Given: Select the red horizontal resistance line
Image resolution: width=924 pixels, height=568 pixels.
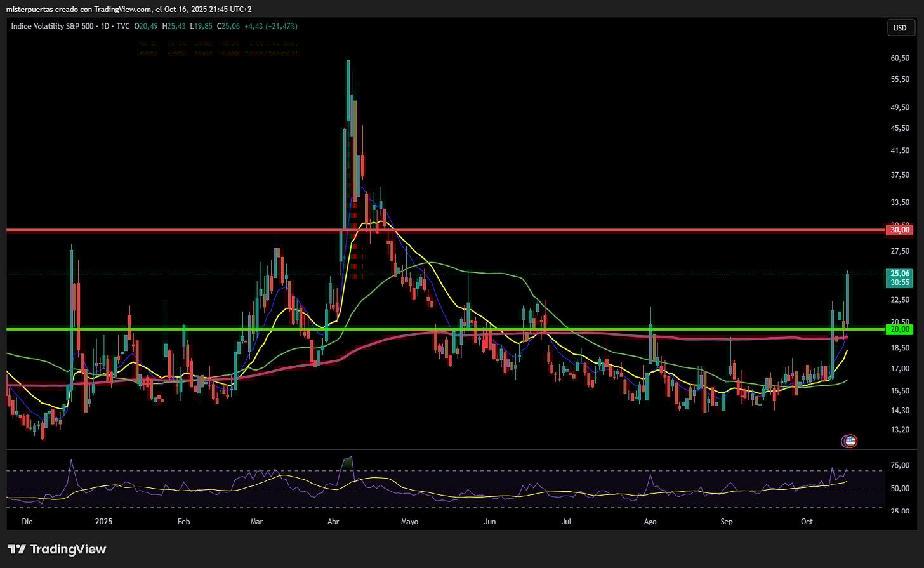Looking at the screenshot, I should 446,230.
